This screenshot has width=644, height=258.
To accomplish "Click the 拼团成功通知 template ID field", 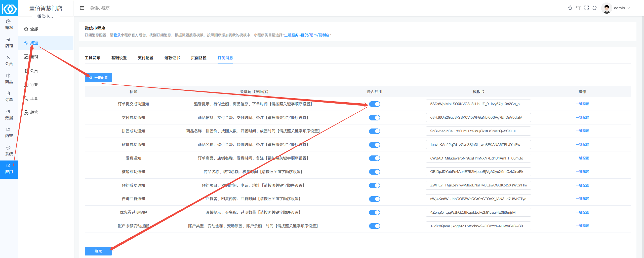I will 478,131.
